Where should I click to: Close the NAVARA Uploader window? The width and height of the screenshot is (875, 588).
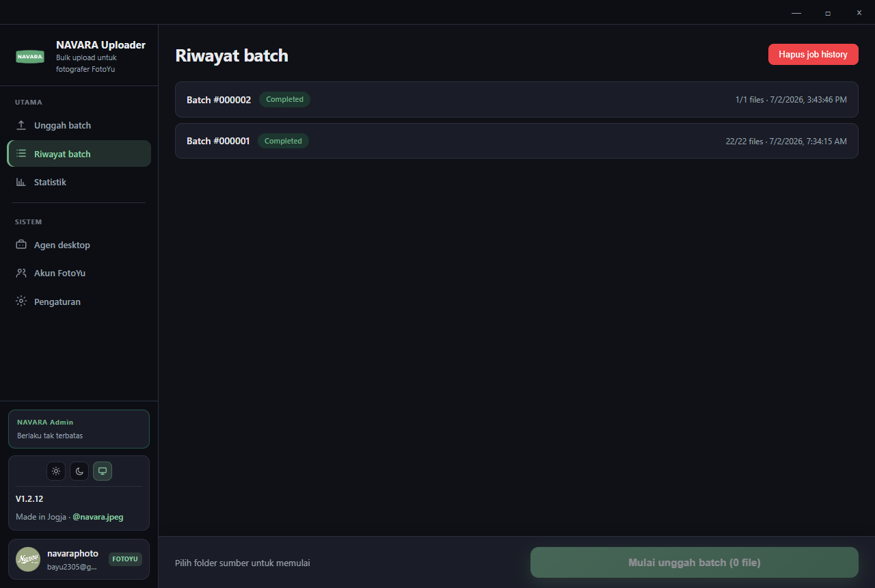tap(859, 12)
